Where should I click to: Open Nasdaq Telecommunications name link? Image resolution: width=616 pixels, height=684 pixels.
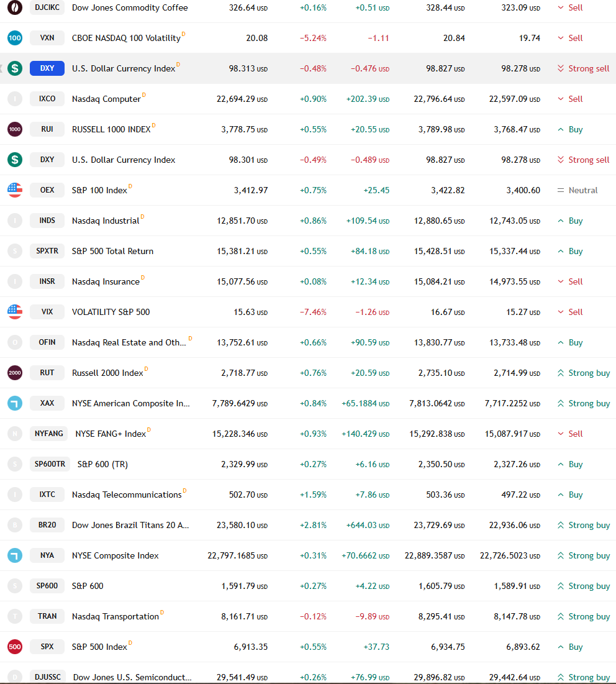click(127, 495)
